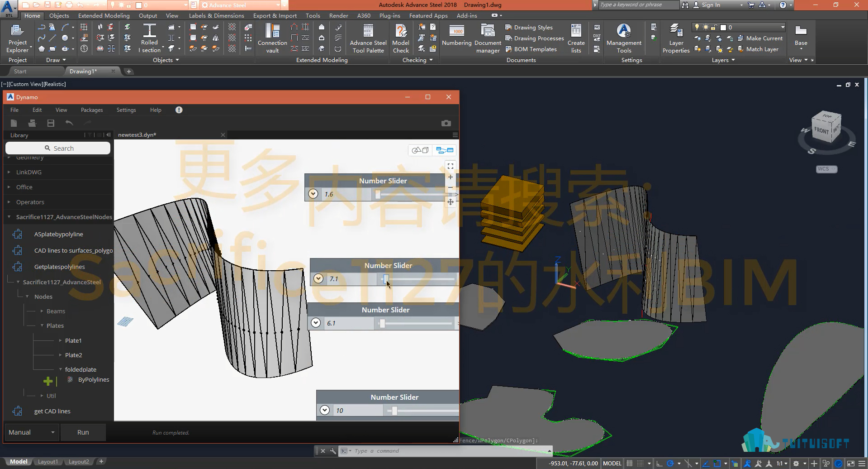868x469 pixels.
Task: Click the slider handle for value 10
Action: pyautogui.click(x=394, y=411)
